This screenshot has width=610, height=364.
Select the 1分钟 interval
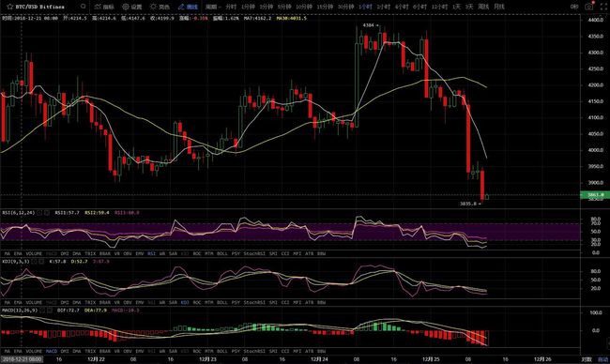pos(248,7)
